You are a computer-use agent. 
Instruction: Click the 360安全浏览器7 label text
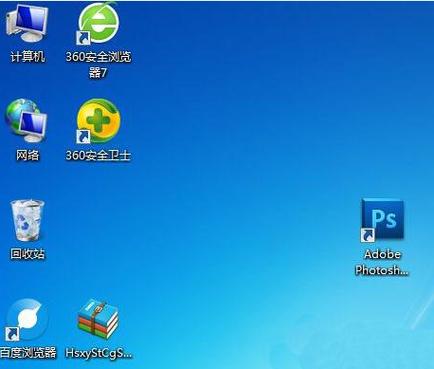click(98, 64)
